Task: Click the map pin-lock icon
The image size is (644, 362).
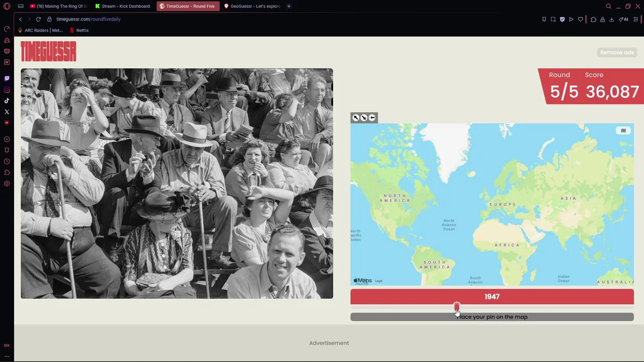Action: [372, 118]
